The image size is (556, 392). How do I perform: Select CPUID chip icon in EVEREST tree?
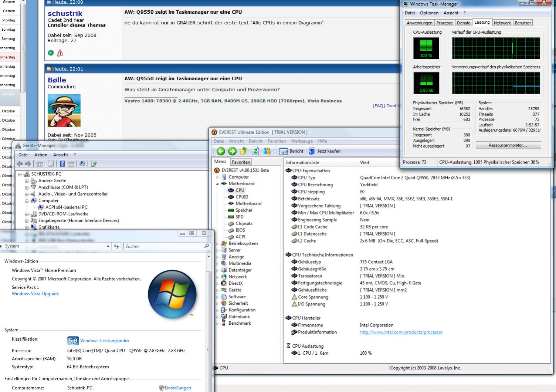231,197
